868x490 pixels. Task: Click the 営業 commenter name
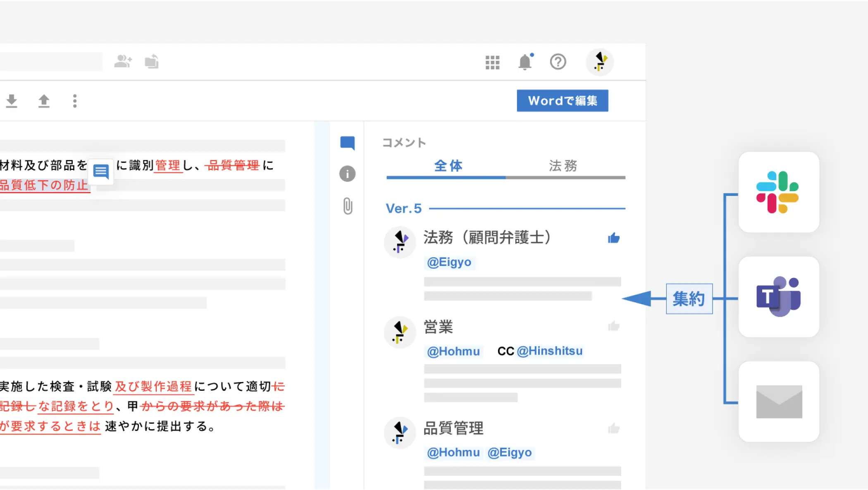(438, 327)
